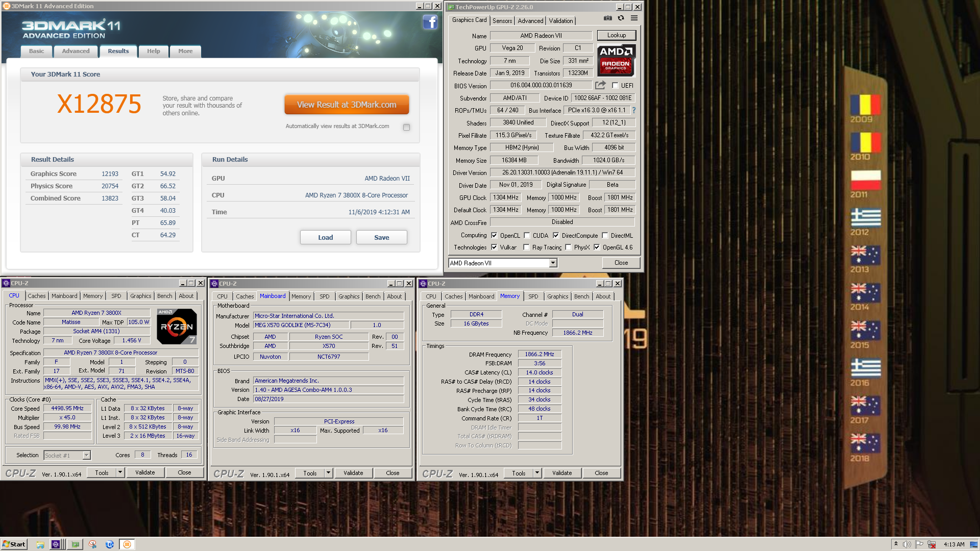Click the Graphics Score value 12193

click(x=110, y=174)
